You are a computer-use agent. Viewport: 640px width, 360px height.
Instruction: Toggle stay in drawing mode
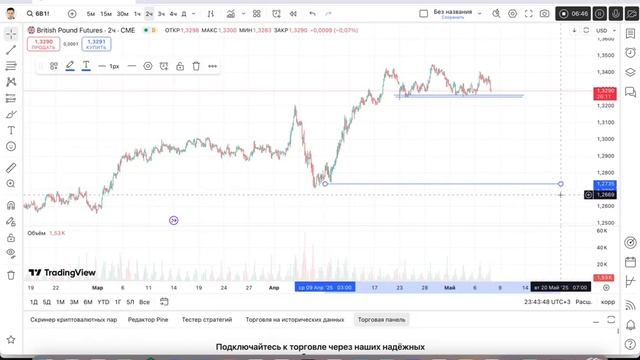(x=11, y=222)
